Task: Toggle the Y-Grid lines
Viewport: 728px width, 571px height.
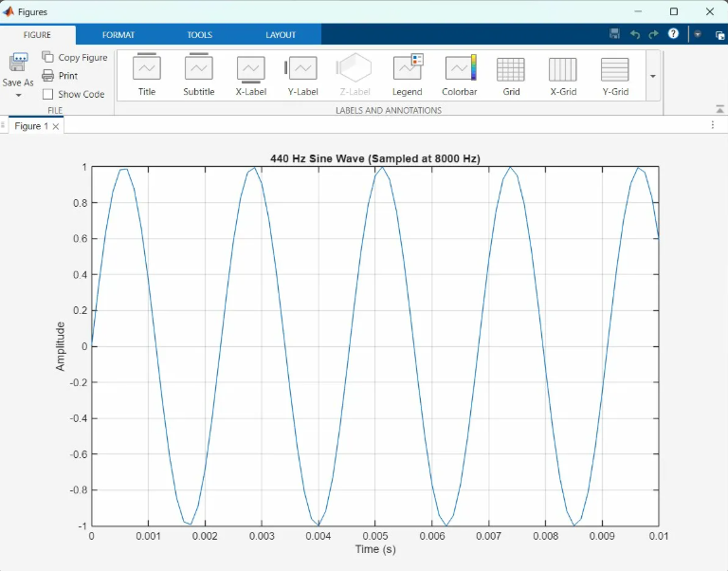Action: [615, 75]
